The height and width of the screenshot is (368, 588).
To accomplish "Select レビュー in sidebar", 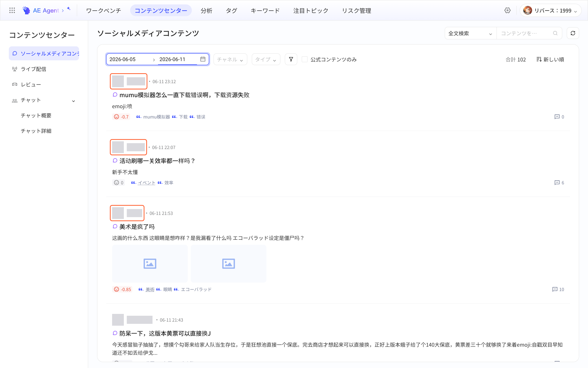I will [44, 84].
